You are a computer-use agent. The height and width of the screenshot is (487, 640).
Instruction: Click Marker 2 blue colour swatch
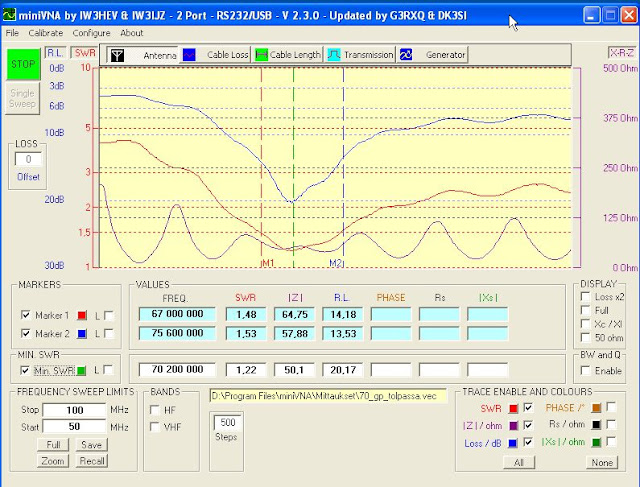tap(82, 334)
